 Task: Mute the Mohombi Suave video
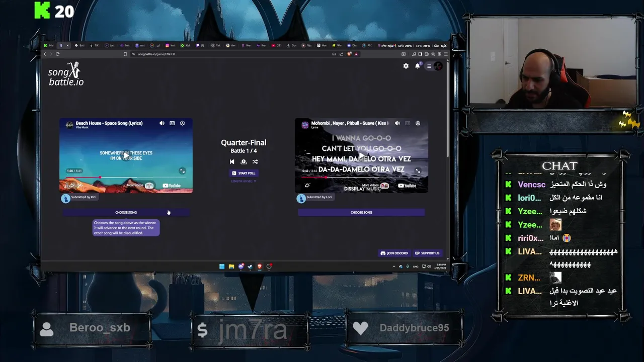click(x=397, y=123)
